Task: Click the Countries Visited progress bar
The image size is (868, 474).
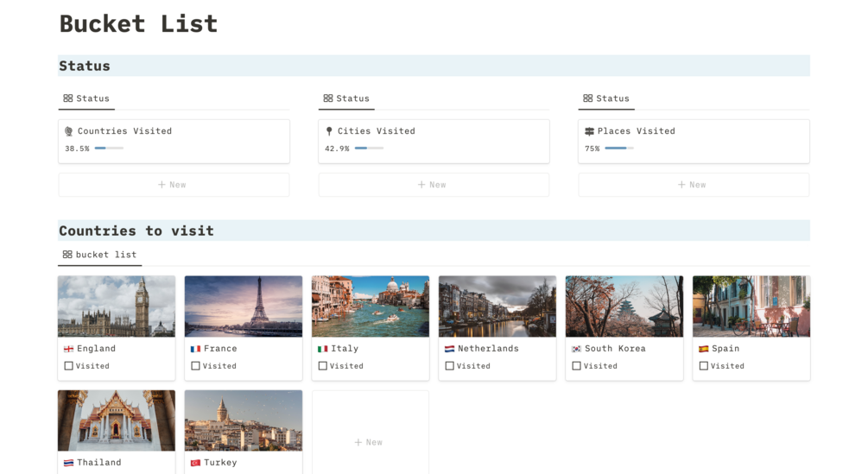Action: coord(109,149)
